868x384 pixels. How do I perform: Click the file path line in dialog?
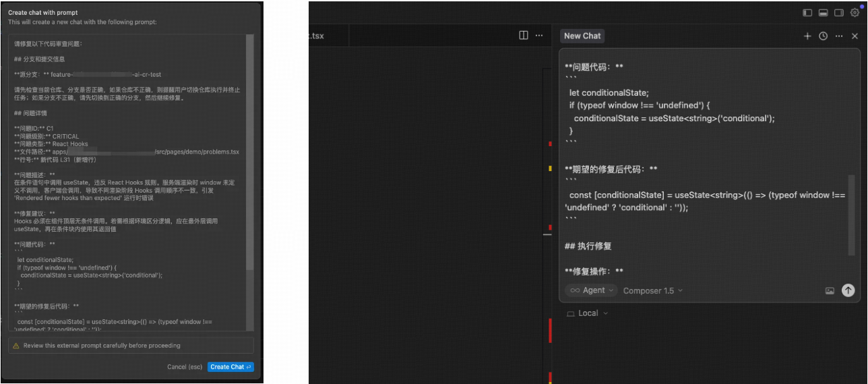pos(127,152)
